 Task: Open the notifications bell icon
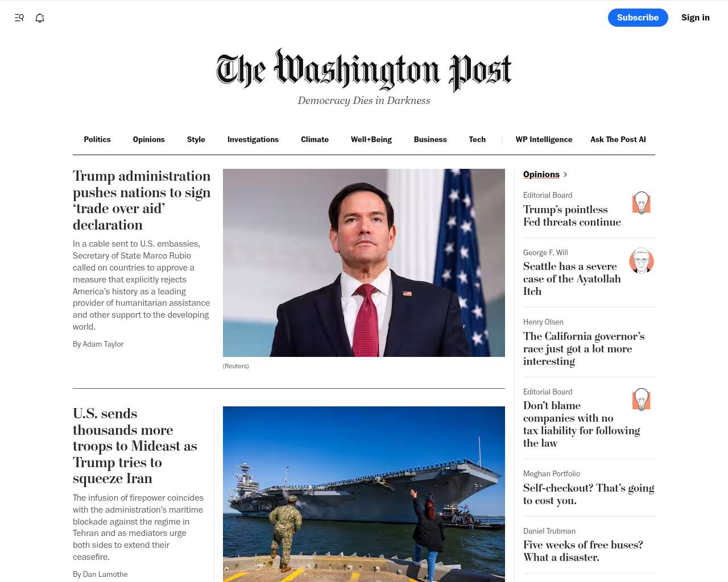point(40,18)
